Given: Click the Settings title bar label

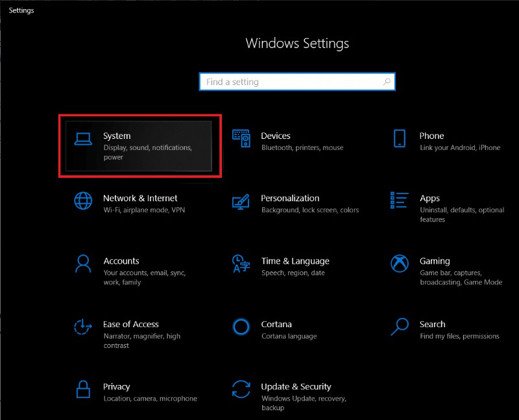Looking at the screenshot, I should (21, 10).
